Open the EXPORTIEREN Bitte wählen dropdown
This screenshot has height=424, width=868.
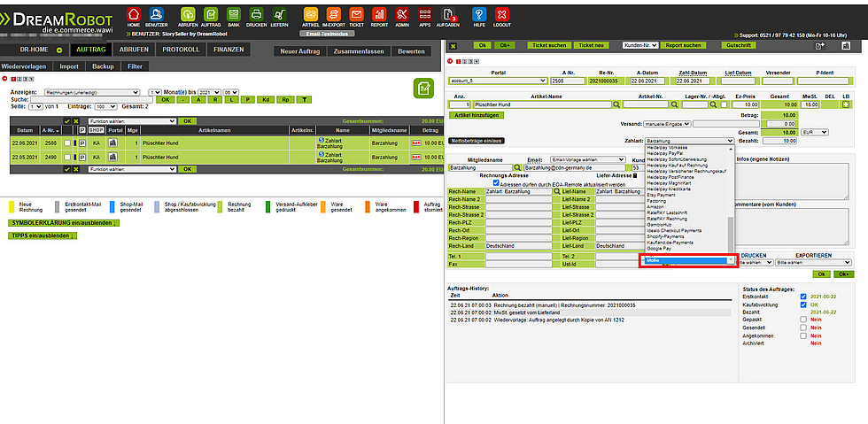click(814, 262)
